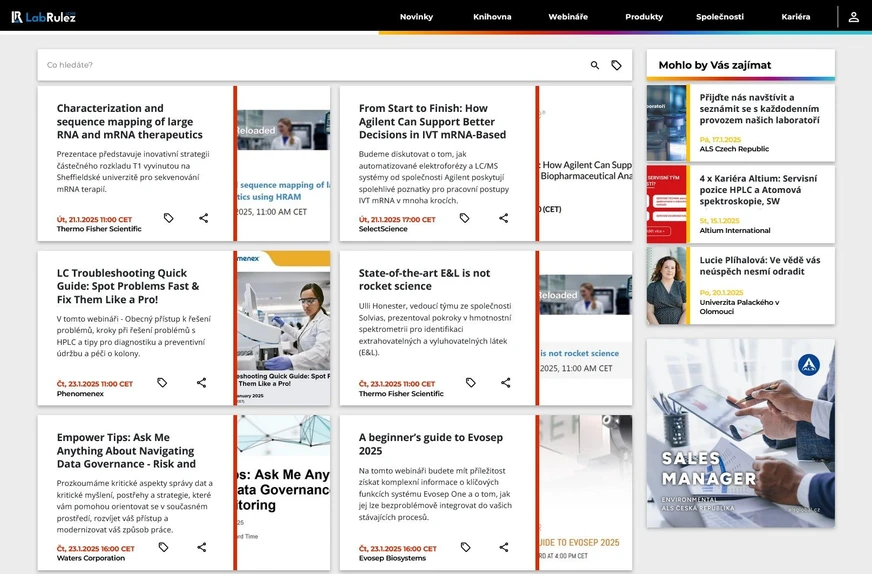Click 'Čt, 23.1.2025 16:00 CET' on Empower card

96,548
